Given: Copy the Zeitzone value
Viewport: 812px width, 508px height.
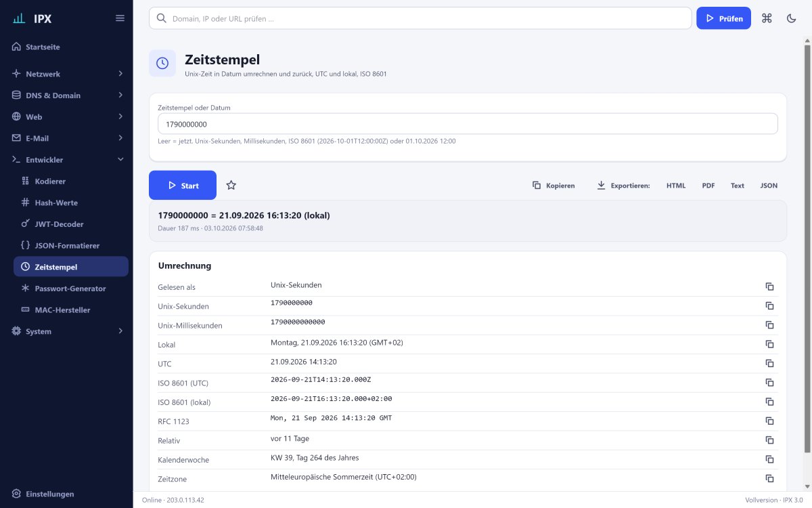Looking at the screenshot, I should (769, 478).
